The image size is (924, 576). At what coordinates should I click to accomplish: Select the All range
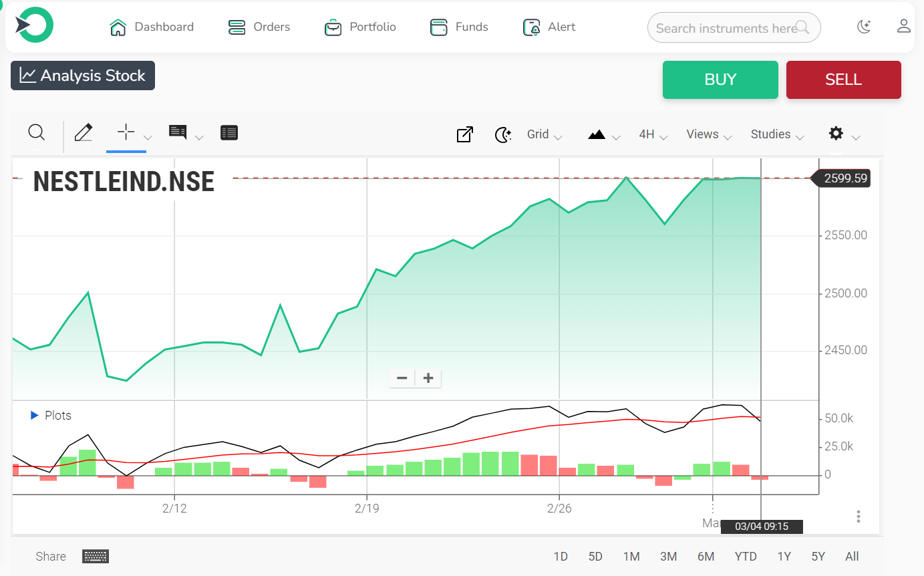(x=852, y=557)
